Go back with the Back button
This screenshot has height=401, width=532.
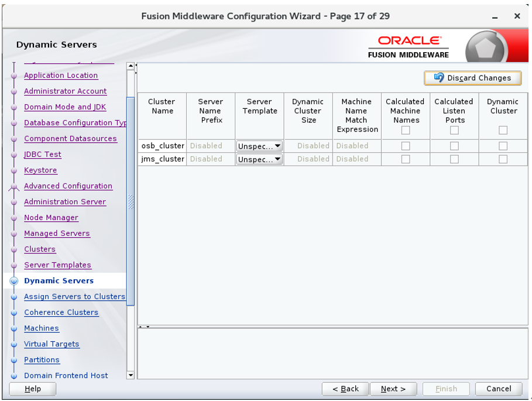click(345, 389)
